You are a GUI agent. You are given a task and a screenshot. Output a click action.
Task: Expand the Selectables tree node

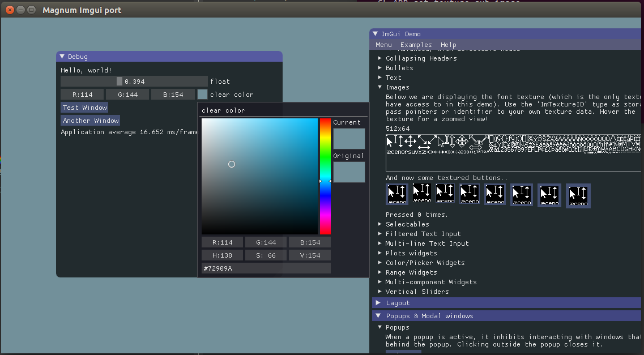point(403,224)
